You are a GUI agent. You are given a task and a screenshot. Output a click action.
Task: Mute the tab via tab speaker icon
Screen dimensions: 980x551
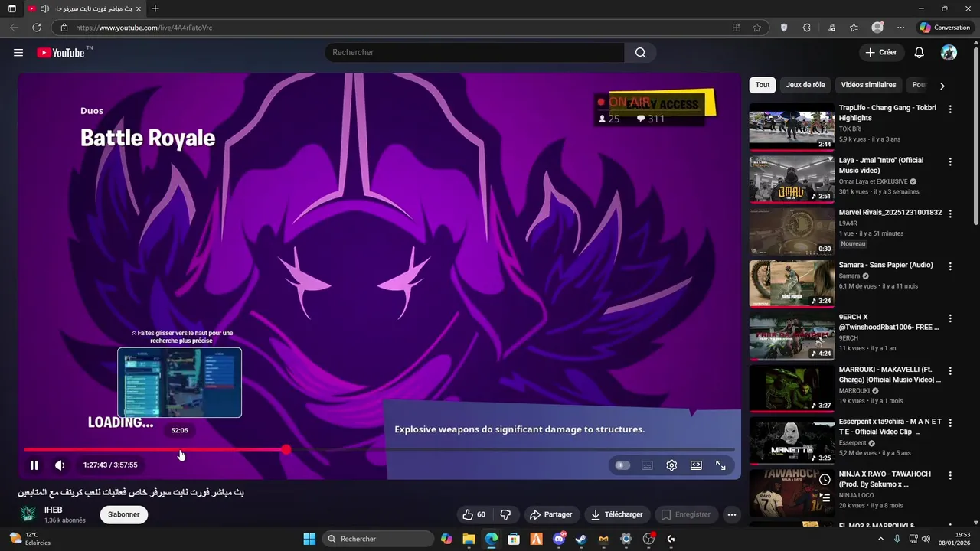pos(44,8)
